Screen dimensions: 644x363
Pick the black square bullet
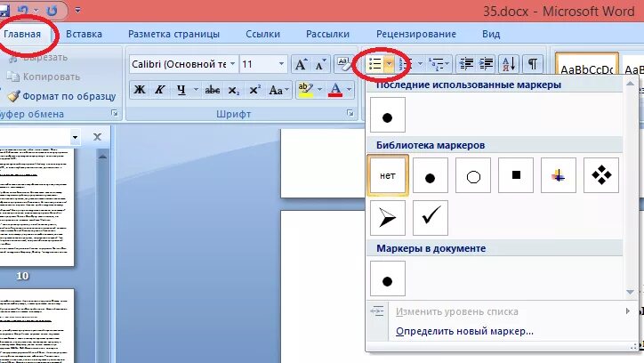click(x=516, y=175)
